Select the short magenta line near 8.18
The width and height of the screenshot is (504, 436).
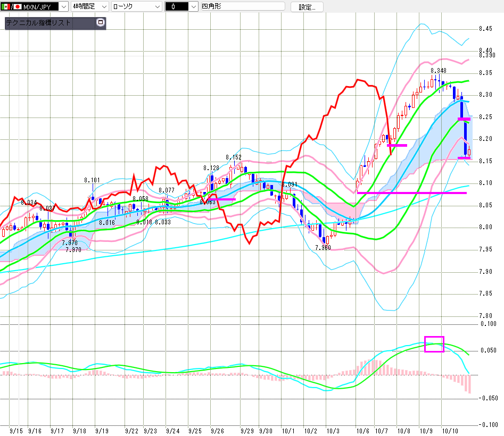click(x=397, y=145)
